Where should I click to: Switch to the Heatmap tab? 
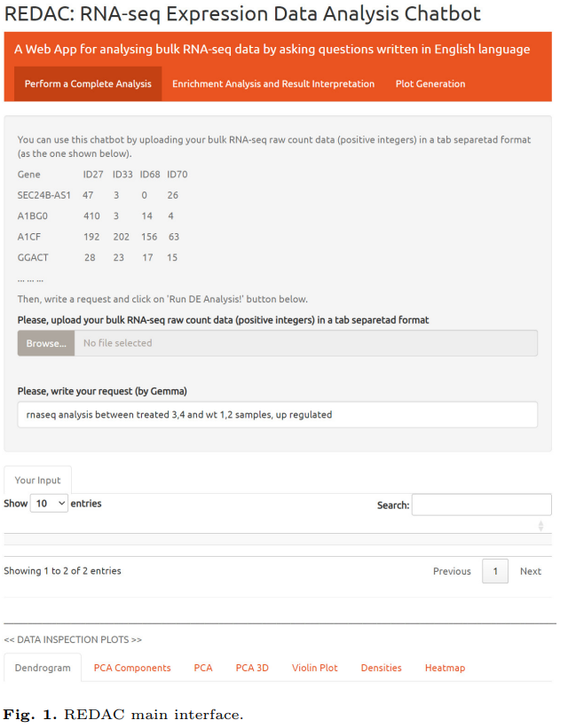click(x=445, y=668)
